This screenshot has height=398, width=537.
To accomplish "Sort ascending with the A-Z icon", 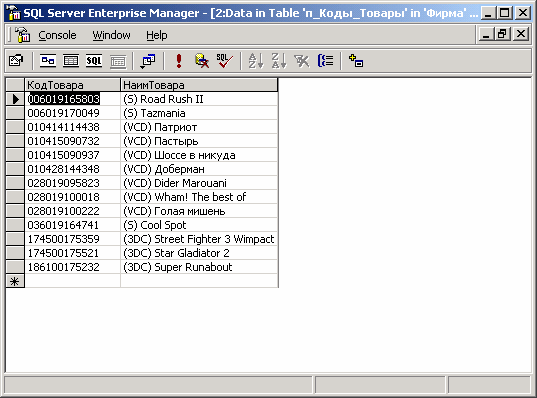I will coord(256,61).
